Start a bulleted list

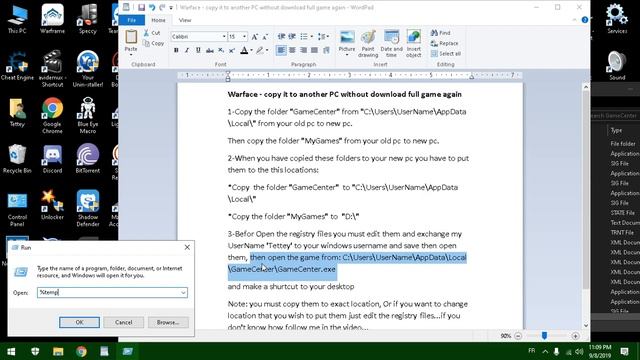[x=304, y=37]
